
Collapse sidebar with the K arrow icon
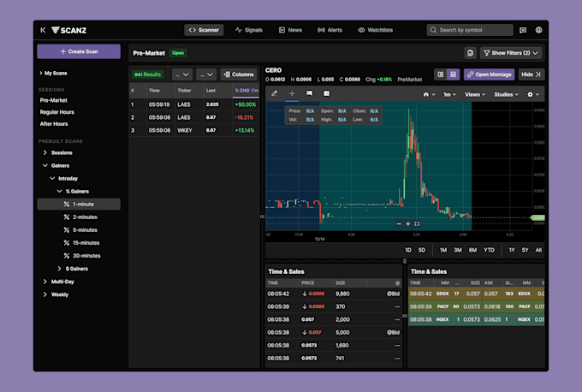click(x=43, y=30)
